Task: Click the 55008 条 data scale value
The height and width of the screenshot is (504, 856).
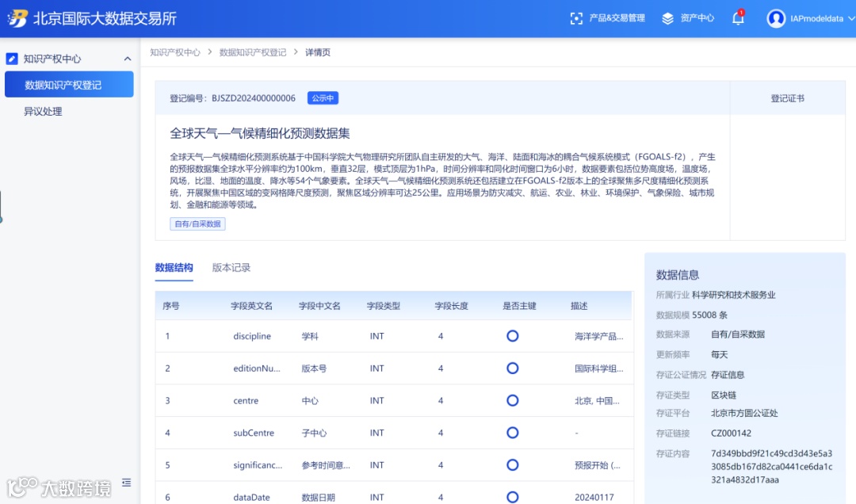Action: pos(709,315)
